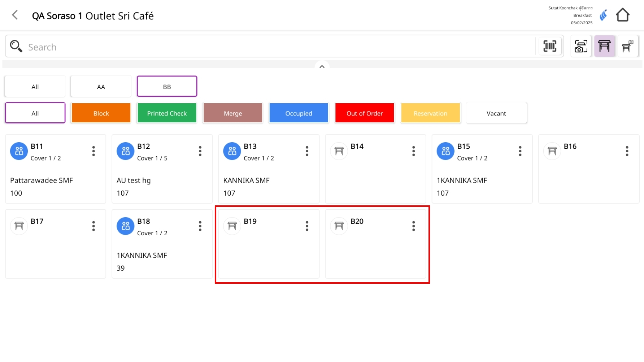Select the BB zone tab
Screen dimensions: 644x362
[167, 87]
